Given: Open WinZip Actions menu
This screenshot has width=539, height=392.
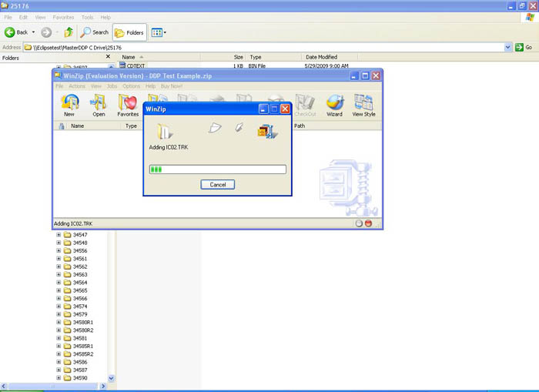Looking at the screenshot, I should tap(77, 86).
